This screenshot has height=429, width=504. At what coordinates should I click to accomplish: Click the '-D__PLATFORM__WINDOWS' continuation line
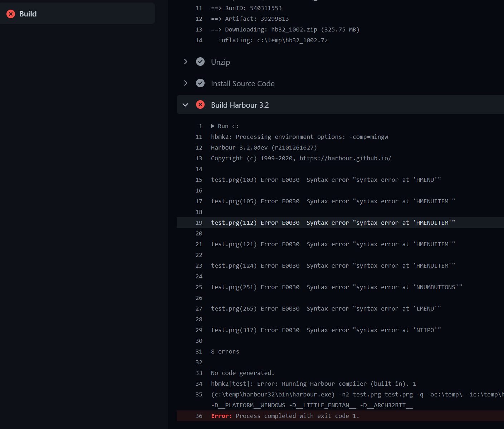312,405
